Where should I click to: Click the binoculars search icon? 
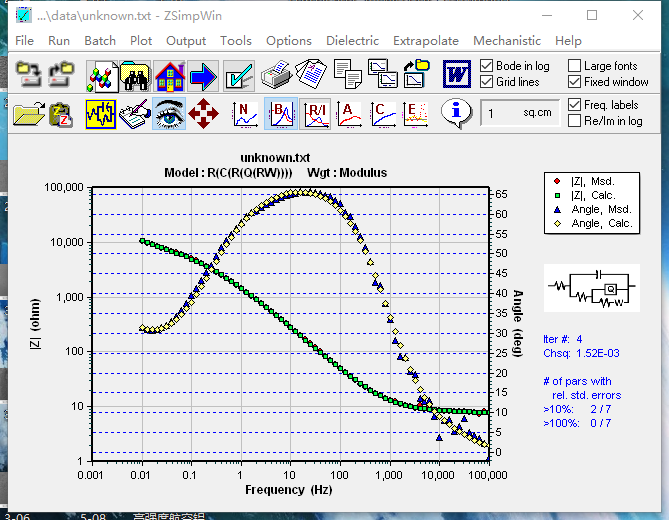coord(135,75)
